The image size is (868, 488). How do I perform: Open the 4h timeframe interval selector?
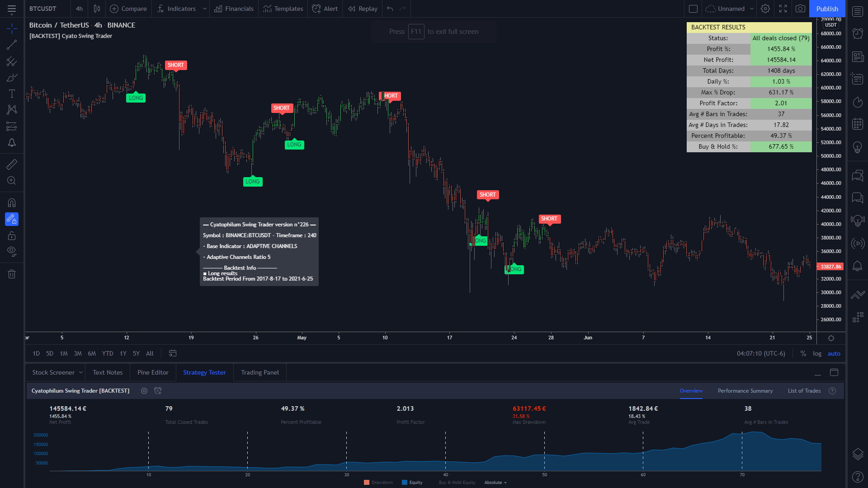tap(79, 9)
